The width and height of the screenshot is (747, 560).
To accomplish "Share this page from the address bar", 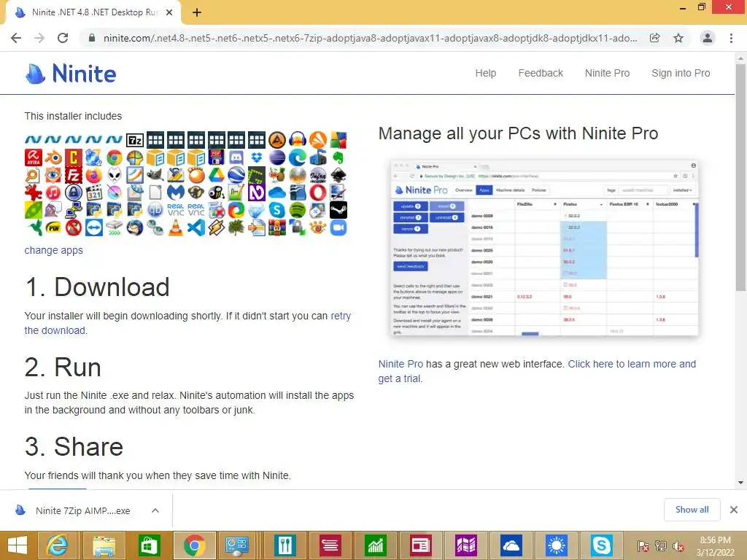I will pos(655,38).
